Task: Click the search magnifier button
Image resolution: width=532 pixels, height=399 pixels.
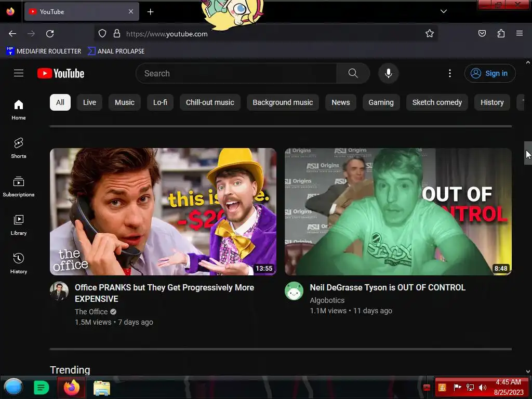Action: (x=353, y=73)
